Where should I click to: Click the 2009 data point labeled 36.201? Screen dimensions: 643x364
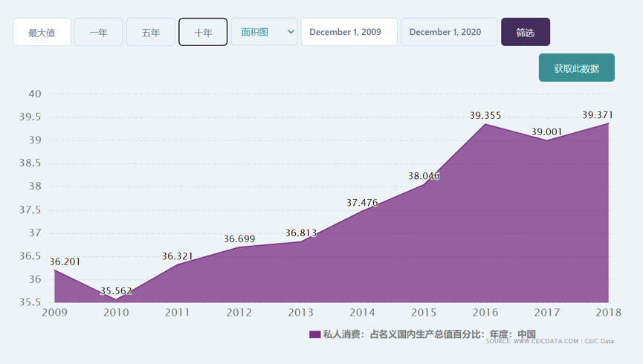coord(55,270)
